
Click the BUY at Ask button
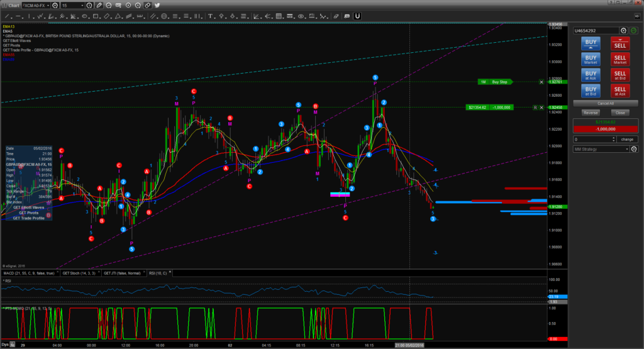[591, 75]
